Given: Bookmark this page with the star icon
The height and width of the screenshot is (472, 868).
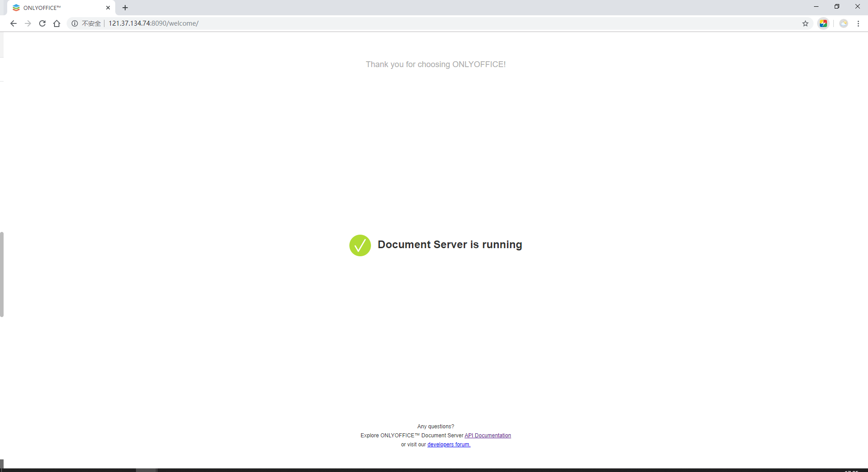Looking at the screenshot, I should [x=805, y=23].
